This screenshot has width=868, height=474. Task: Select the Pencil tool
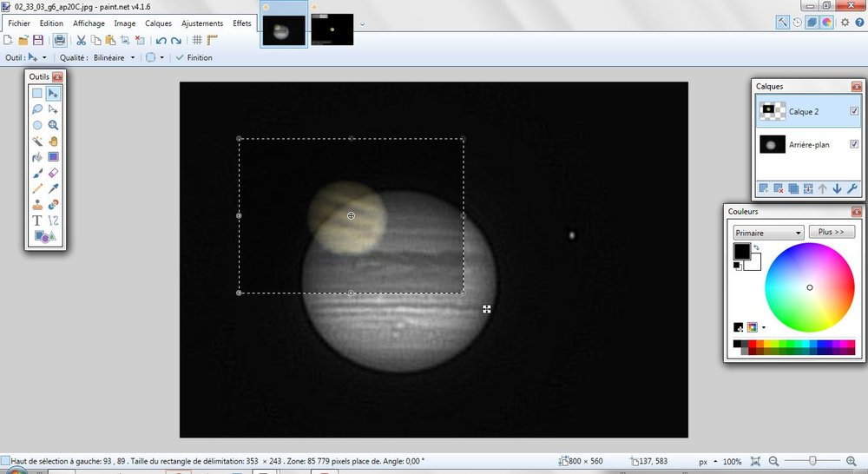[x=37, y=189]
